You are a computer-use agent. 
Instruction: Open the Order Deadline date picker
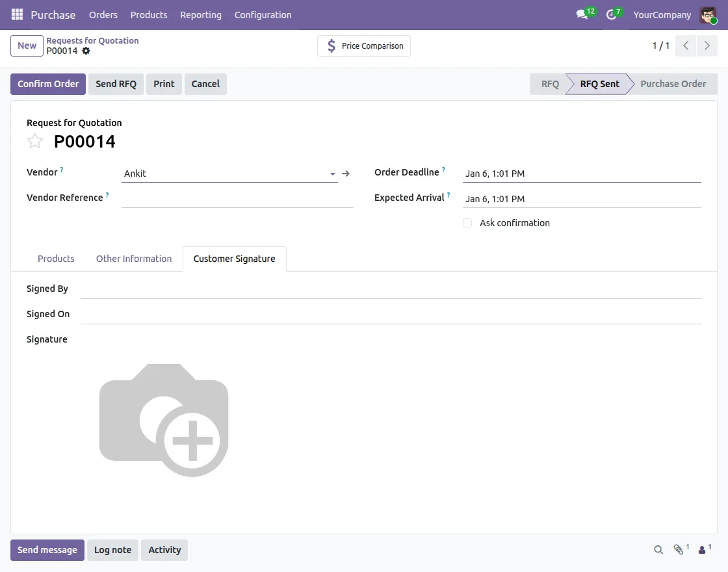581,174
